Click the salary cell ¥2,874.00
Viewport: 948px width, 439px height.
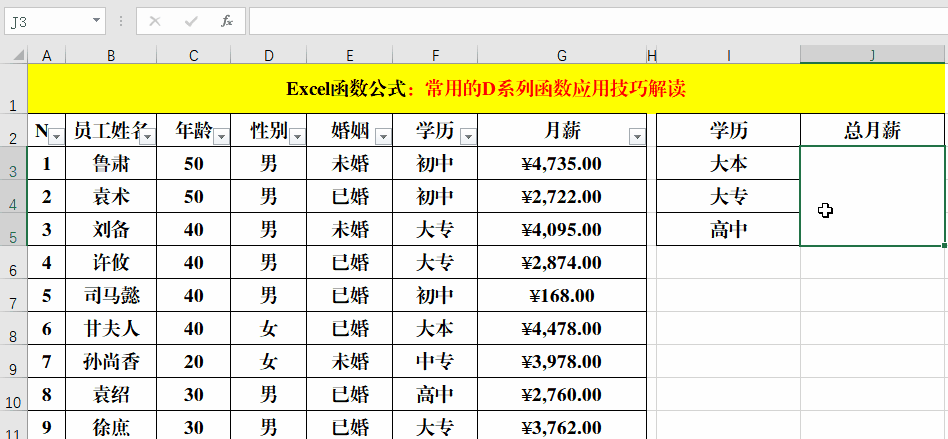click(x=562, y=262)
